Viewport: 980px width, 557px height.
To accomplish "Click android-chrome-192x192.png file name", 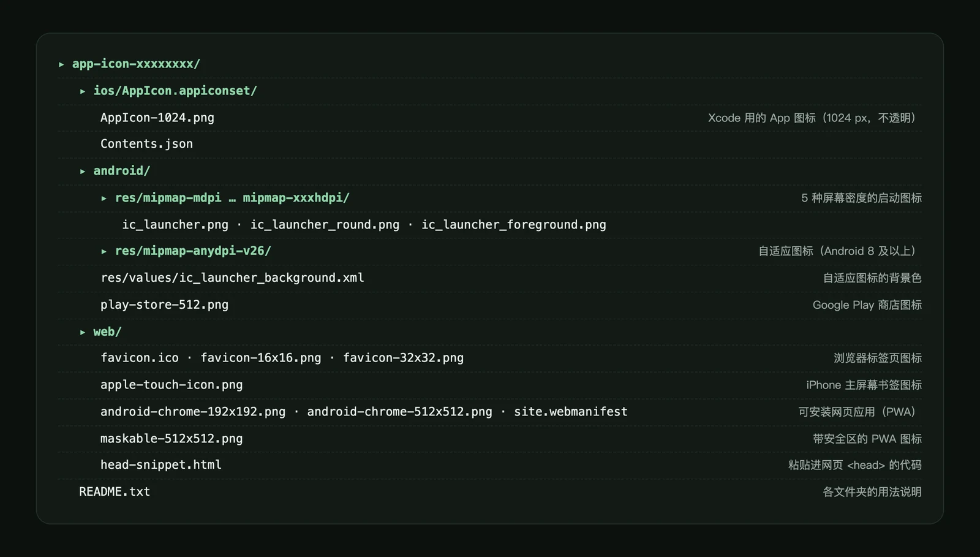I will tap(193, 412).
